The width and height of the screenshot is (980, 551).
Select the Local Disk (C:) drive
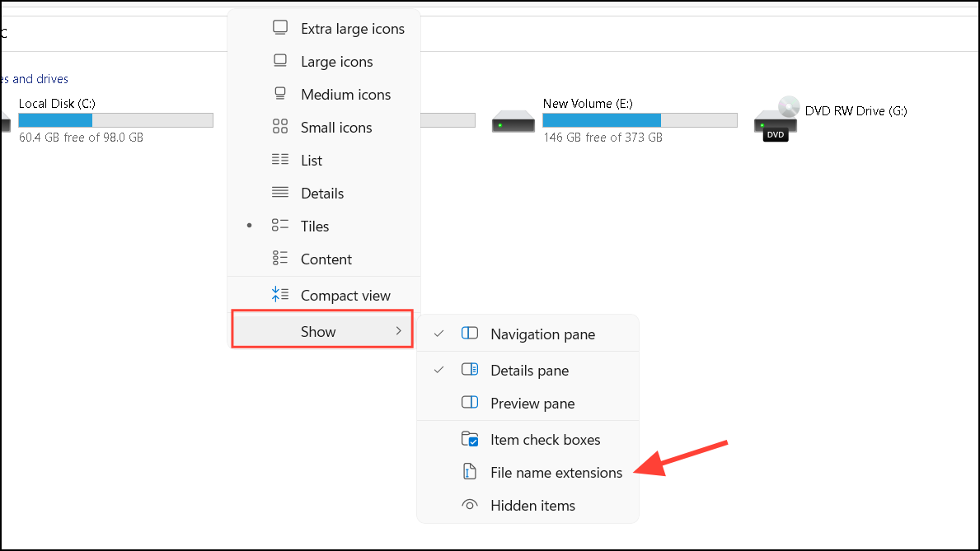pyautogui.click(x=54, y=103)
